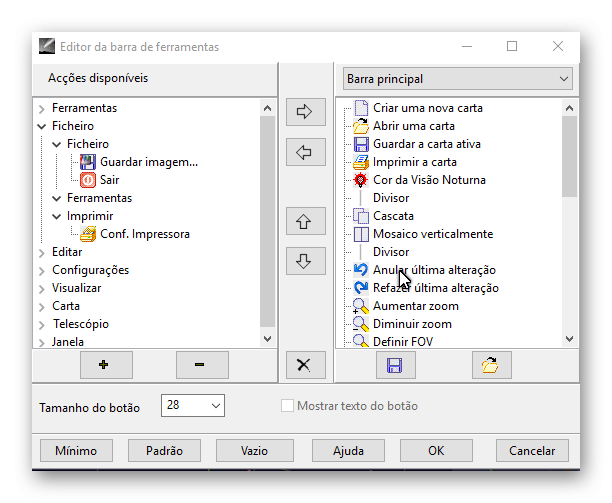Click the plus expand-all button
The image size is (612, 503).
point(106,365)
